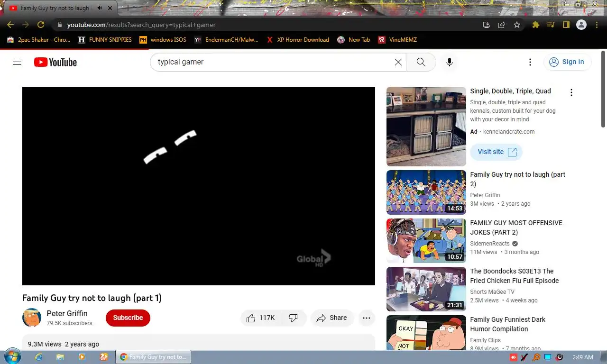This screenshot has height=364, width=607.
Task: Clear the search query with X
Action: pyautogui.click(x=398, y=62)
